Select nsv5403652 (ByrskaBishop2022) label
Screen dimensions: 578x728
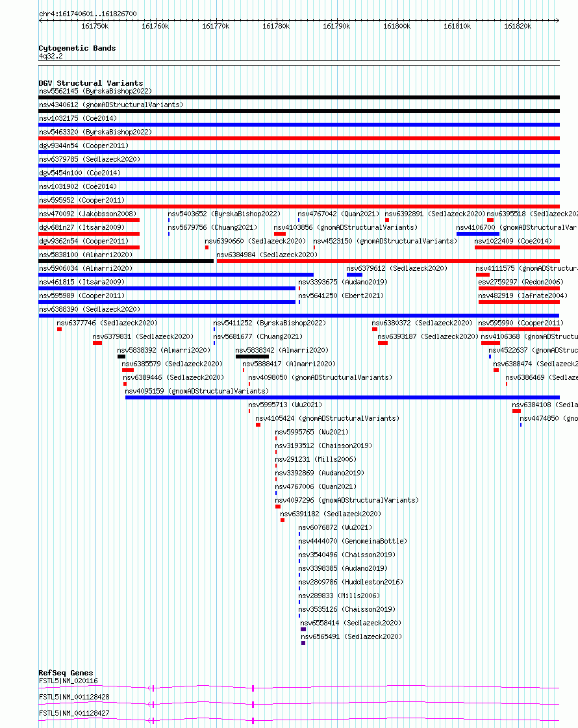pos(224,214)
